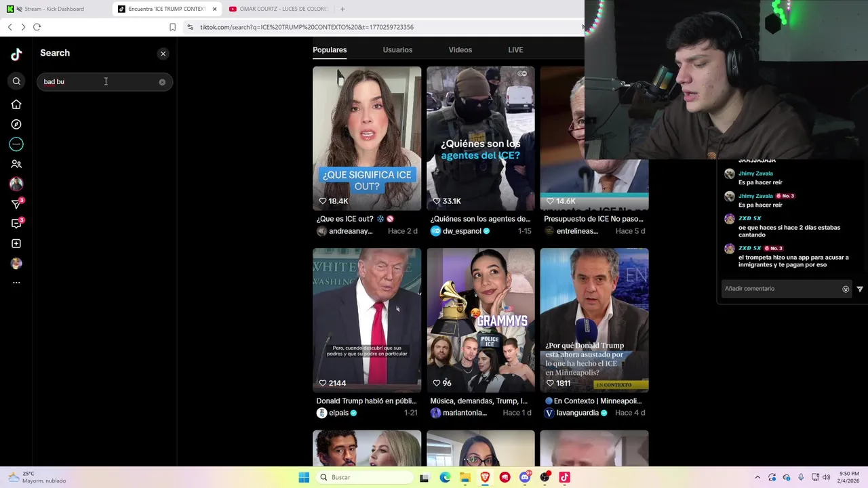Open profile avatar at sidebar bottom
This screenshot has height=488, width=868.
pos(16,264)
